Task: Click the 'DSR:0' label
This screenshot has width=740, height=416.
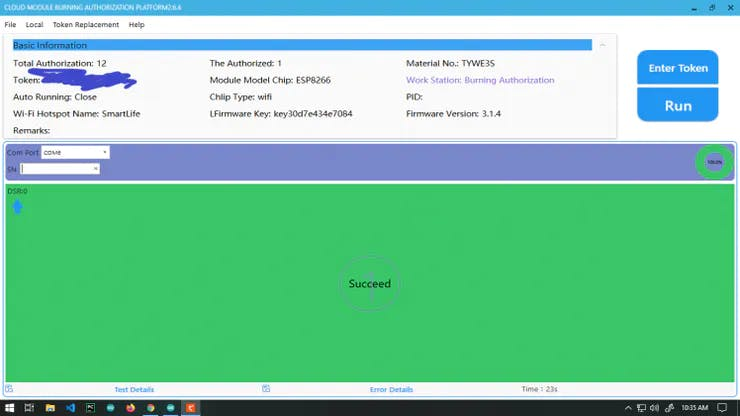Action: click(x=17, y=191)
